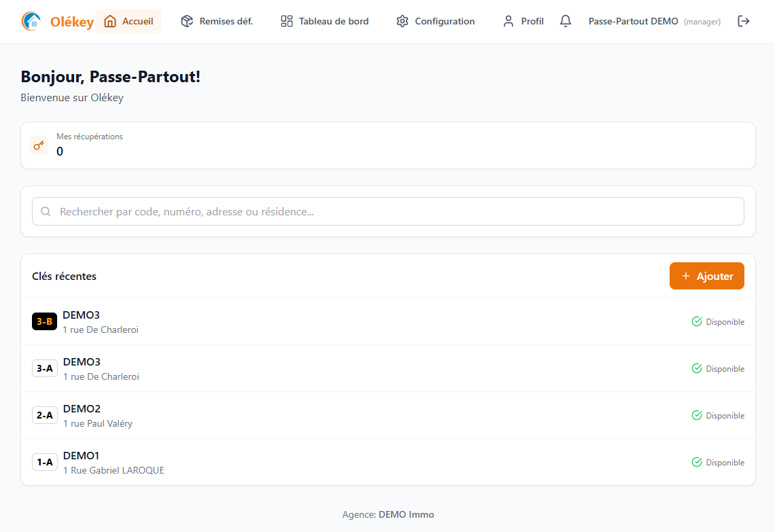Viewport: 775px width, 532px height.
Task: Open the Configuration gear icon
Action: [x=400, y=21]
